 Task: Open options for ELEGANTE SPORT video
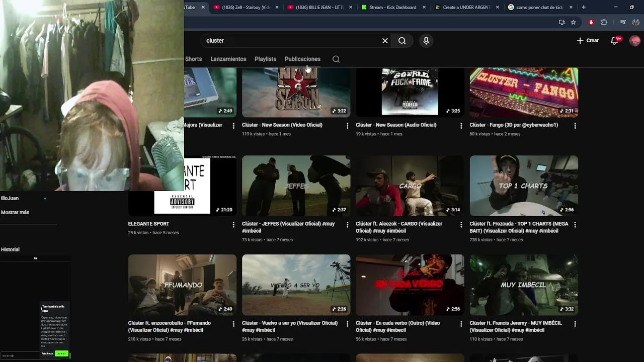pyautogui.click(x=233, y=225)
